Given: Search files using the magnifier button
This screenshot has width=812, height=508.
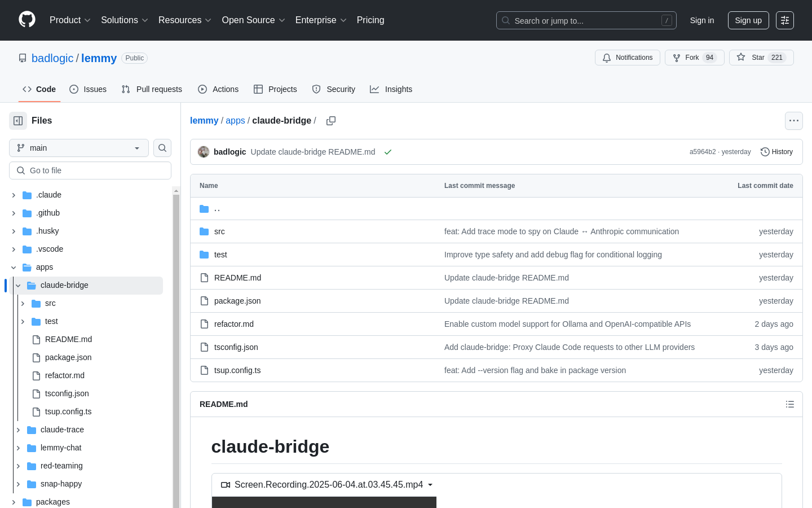Looking at the screenshot, I should pyautogui.click(x=162, y=148).
